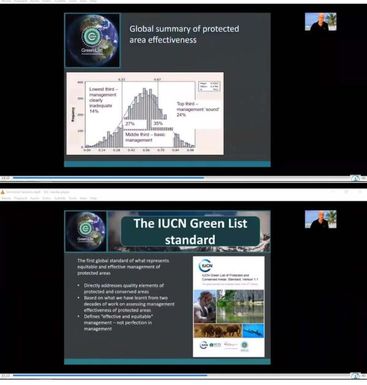Seek on the lower video's progress bar
The width and height of the screenshot is (367, 385).
181,375
